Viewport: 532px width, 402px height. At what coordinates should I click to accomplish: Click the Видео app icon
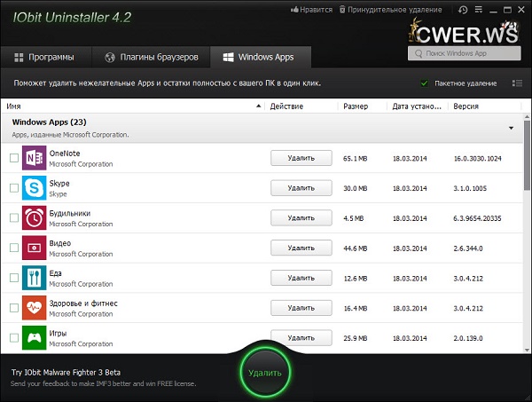[x=35, y=248]
